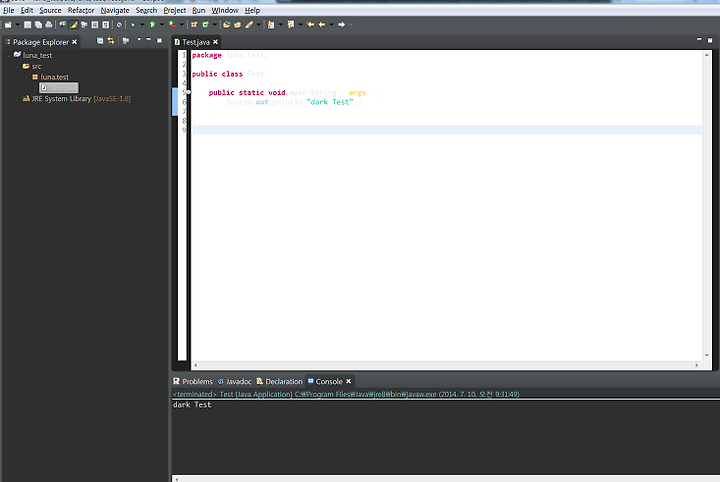Viewport: 720px width, 482px height.
Task: Click the forward navigation arrow in toolbar
Action: (x=341, y=24)
